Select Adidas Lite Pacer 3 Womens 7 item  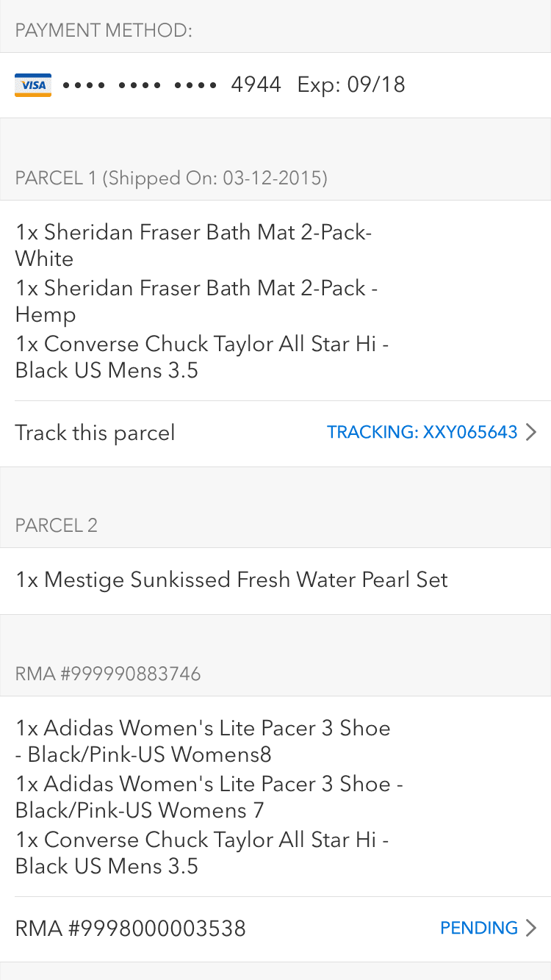click(209, 797)
